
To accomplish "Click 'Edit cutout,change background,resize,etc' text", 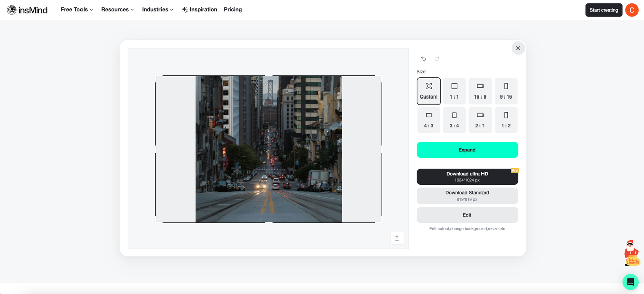I will (467, 229).
